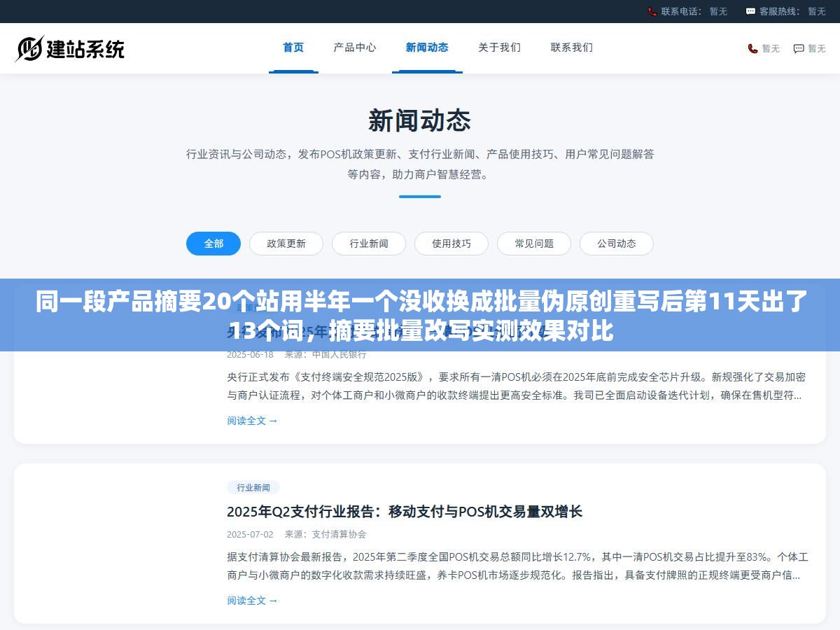Select the 全部 filter pill
Image resolution: width=840 pixels, height=630 pixels.
coord(213,244)
